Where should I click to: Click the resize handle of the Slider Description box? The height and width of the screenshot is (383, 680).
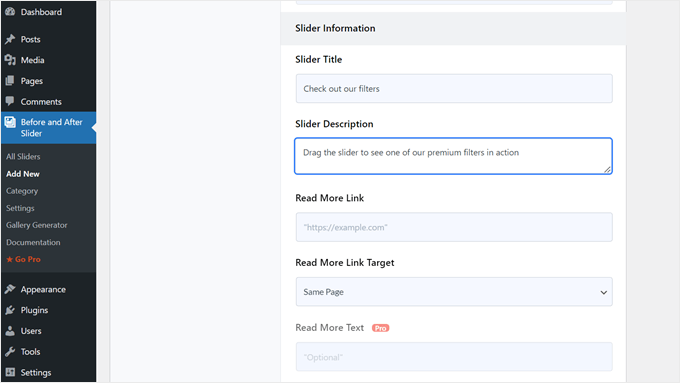tap(608, 170)
